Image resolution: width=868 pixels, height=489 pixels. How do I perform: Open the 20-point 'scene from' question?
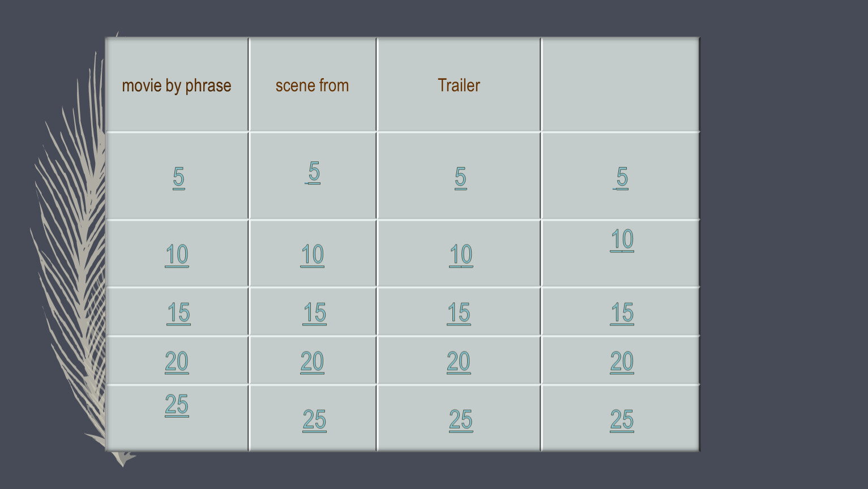click(312, 362)
